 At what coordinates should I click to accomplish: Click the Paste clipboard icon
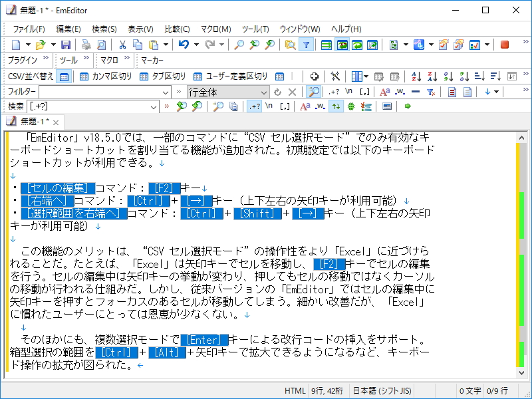point(154,45)
